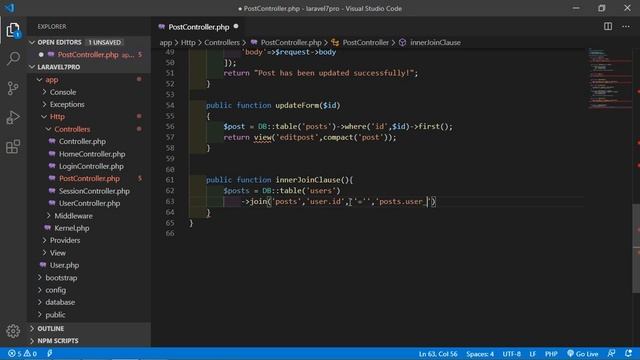Click the Spaces: 4 indentation setting
Screen dimensions: 640x360
(x=480, y=353)
